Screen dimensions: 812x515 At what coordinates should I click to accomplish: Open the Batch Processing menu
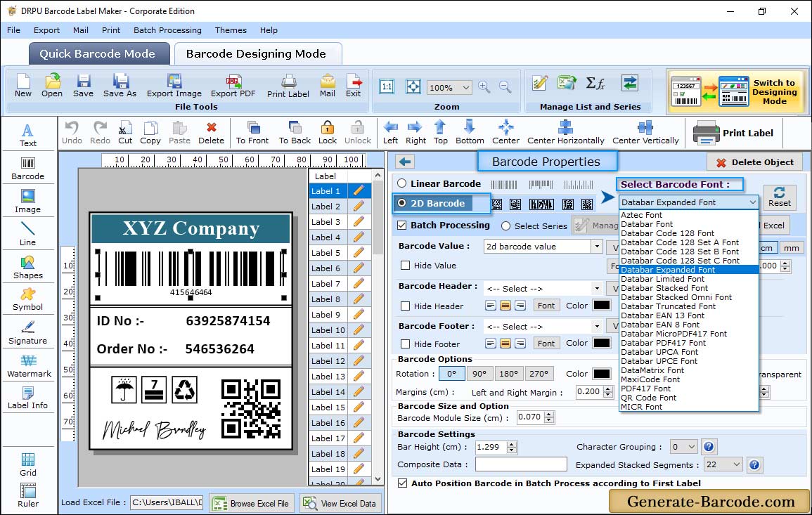click(x=167, y=30)
